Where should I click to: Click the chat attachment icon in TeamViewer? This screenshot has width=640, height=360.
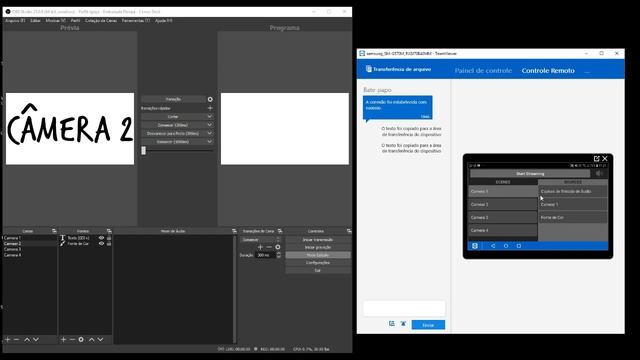click(391, 324)
